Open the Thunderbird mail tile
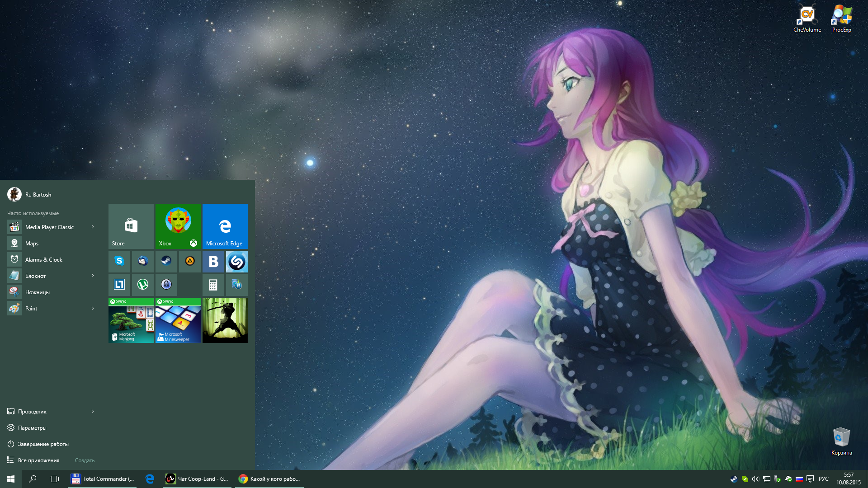This screenshot has height=488, width=868. tap(143, 261)
